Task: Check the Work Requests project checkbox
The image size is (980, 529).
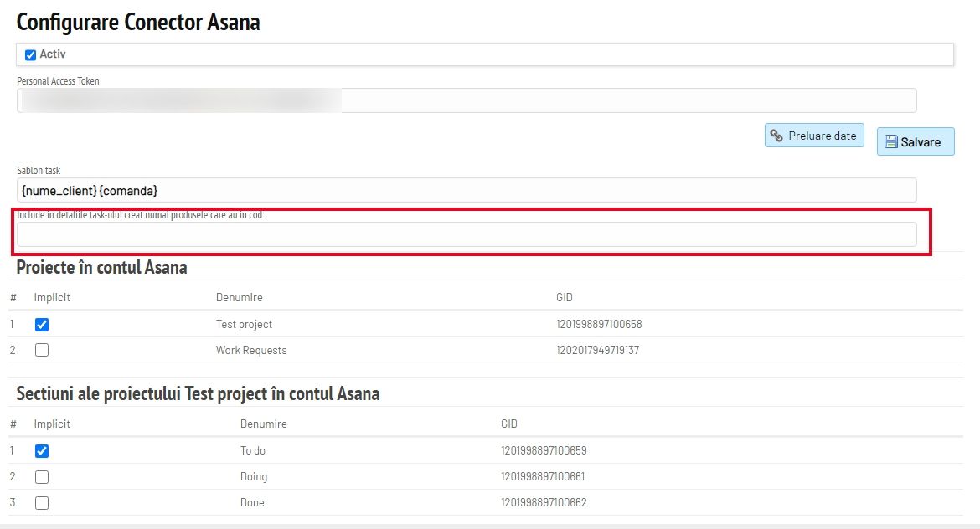Action: pyautogui.click(x=42, y=351)
